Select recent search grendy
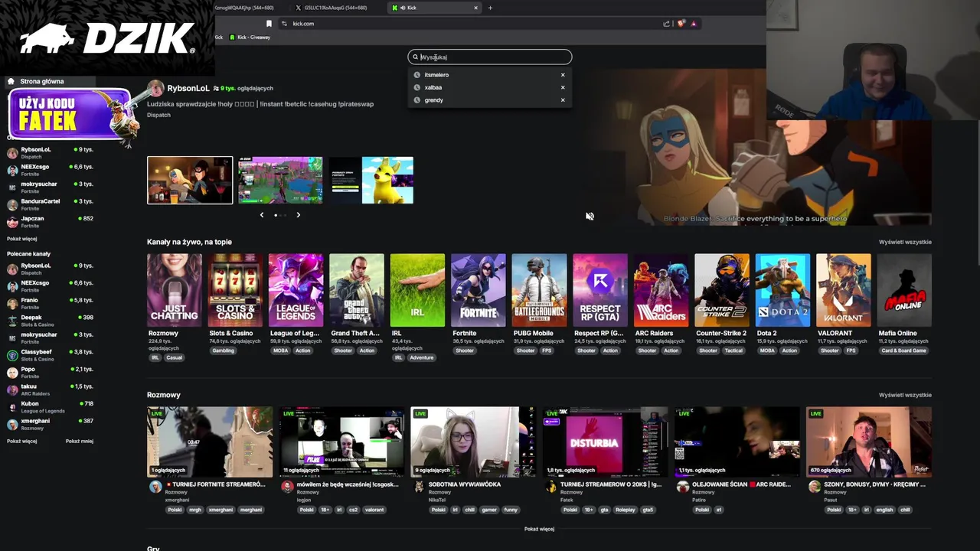This screenshot has height=551, width=980. pos(433,100)
